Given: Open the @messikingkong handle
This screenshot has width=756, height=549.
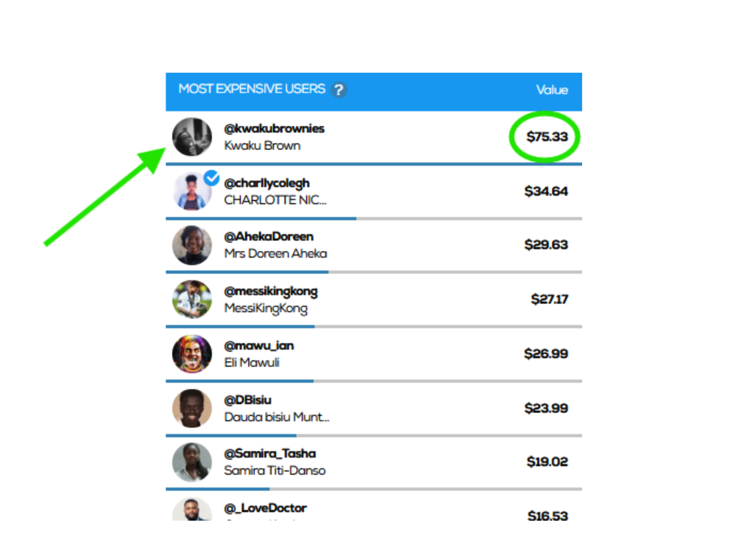Looking at the screenshot, I should point(271,291).
